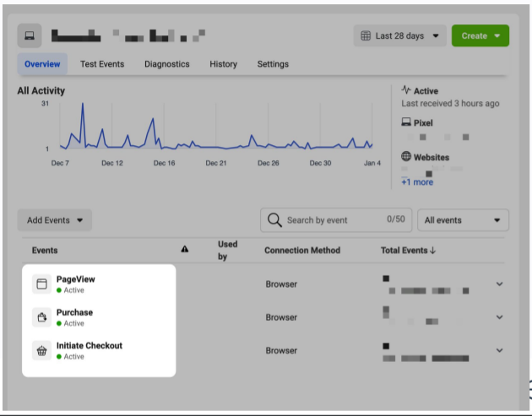Image resolution: width=532 pixels, height=416 pixels.
Task: Click the All Activity heading
Action: 41,90
